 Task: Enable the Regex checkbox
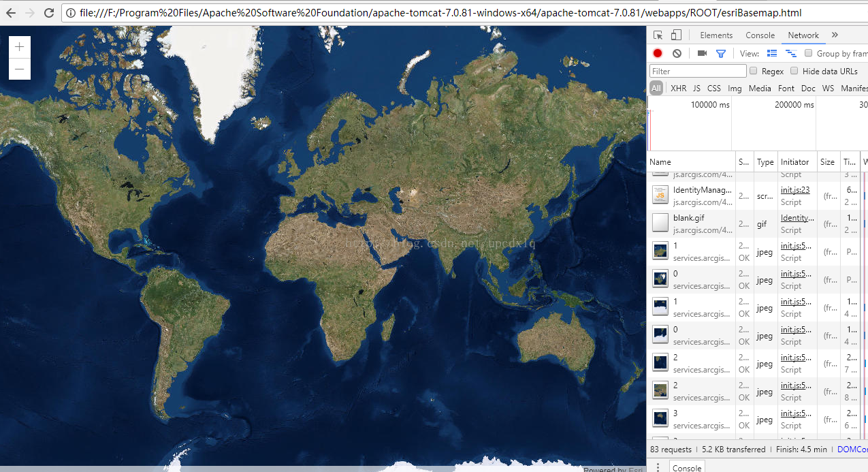(x=754, y=71)
